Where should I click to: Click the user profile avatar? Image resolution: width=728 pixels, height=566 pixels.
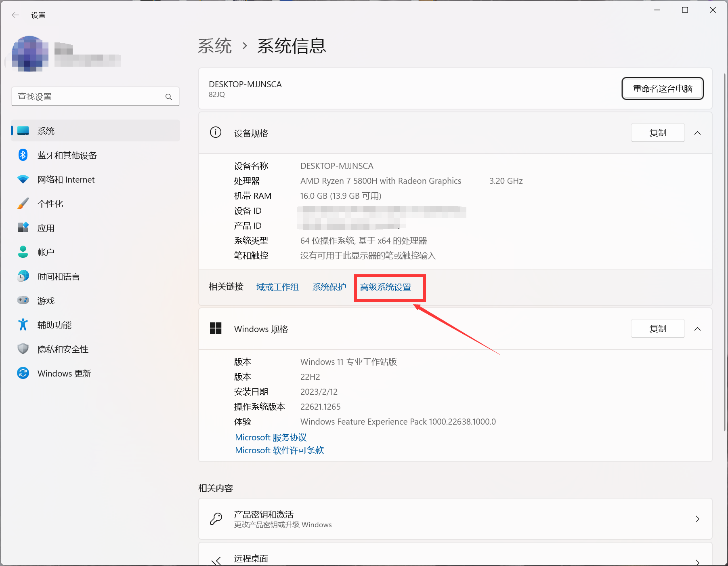pos(30,54)
